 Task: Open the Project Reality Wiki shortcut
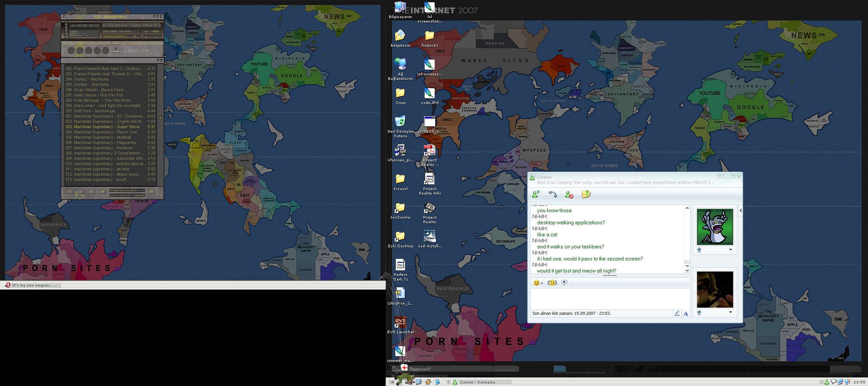[x=429, y=184]
